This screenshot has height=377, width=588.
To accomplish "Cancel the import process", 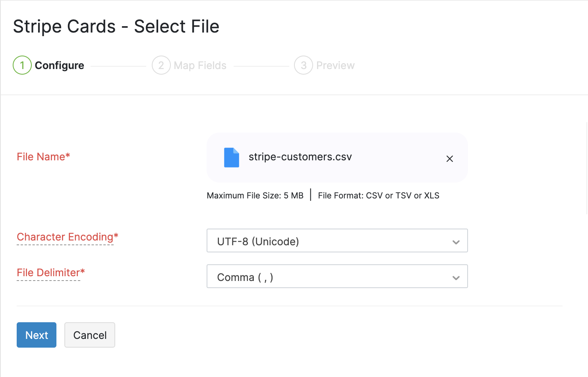I will (x=89, y=335).
